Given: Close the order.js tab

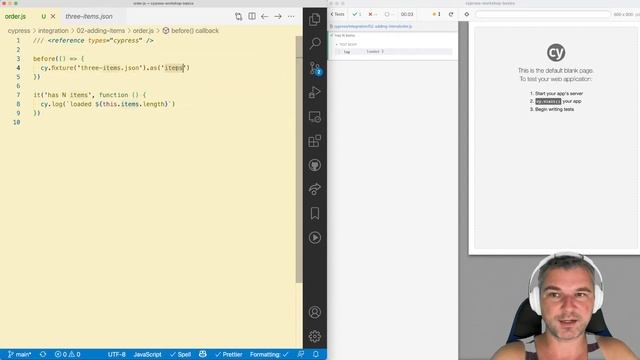Looking at the screenshot, I should tap(53, 16).
